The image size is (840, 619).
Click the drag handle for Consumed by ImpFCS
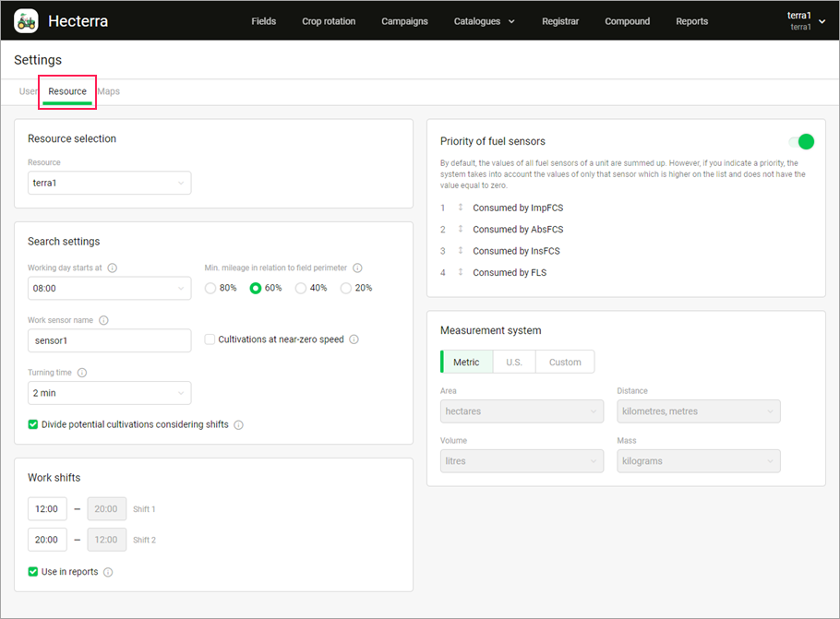tap(461, 208)
